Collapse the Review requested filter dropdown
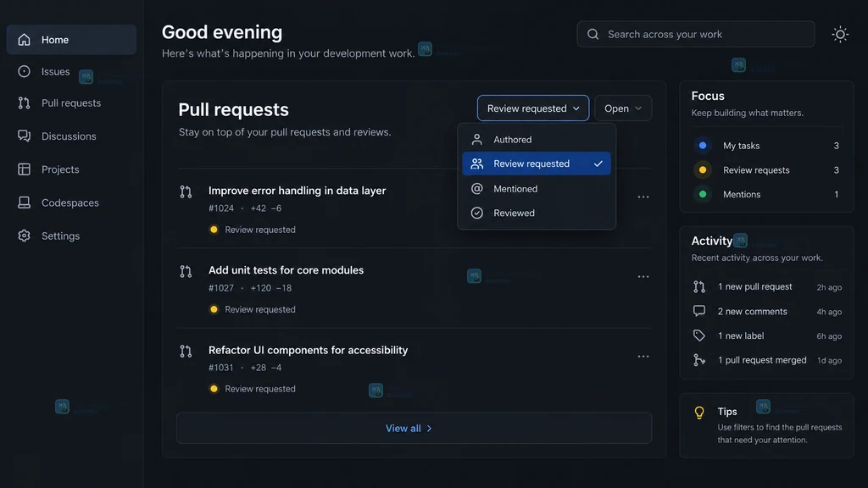 [532, 108]
